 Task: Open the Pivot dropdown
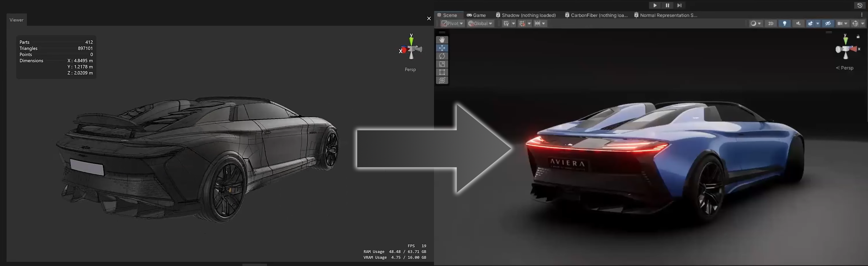point(452,23)
